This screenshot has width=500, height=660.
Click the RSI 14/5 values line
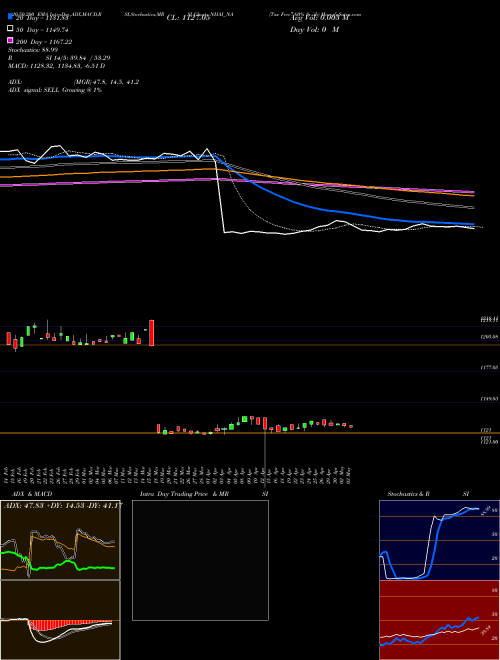59,58
